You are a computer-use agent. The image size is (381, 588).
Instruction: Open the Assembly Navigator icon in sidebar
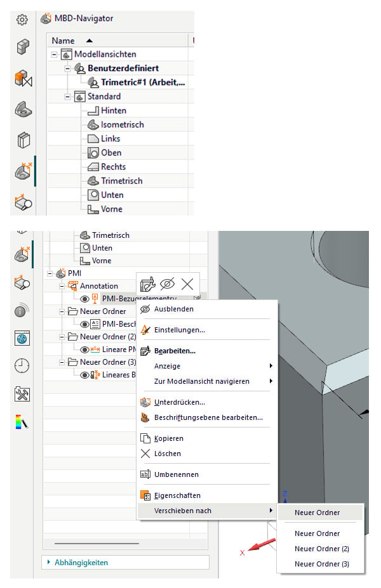coord(23,79)
